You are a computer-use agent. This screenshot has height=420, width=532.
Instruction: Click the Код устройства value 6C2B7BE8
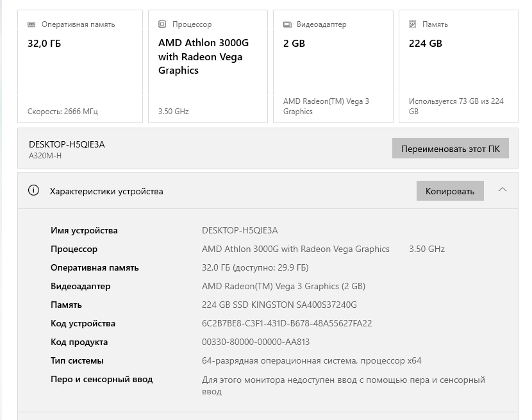coord(287,324)
